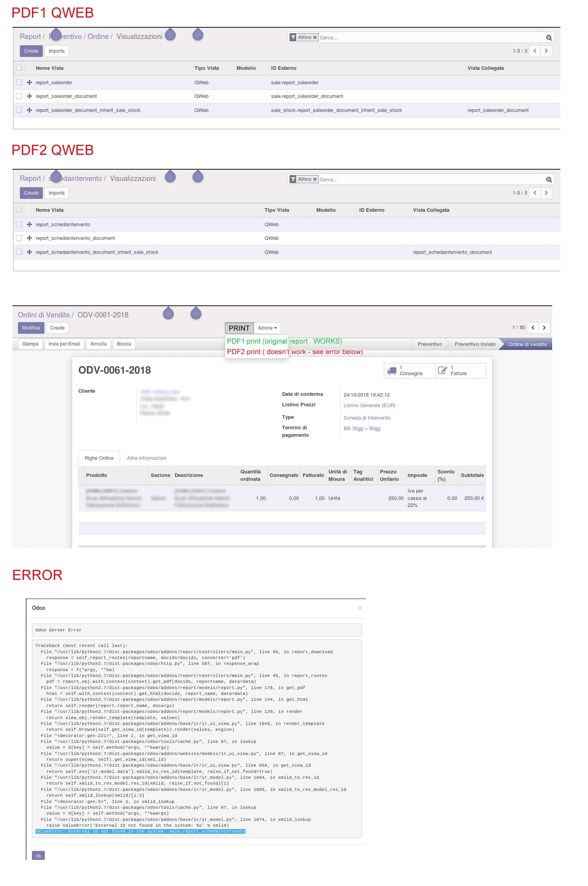
Task: Click drag handle of report_saleorder row
Action: click(29, 83)
